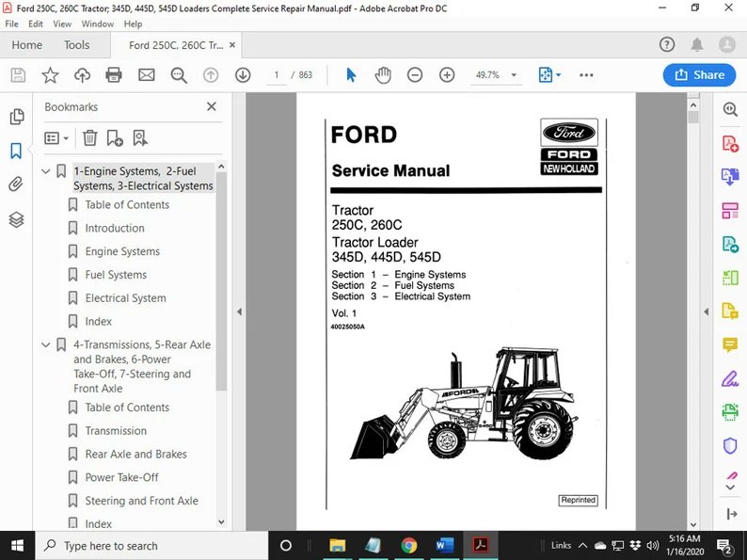Add new bookmark icon
Viewport: 747px width, 560px height.
115,138
